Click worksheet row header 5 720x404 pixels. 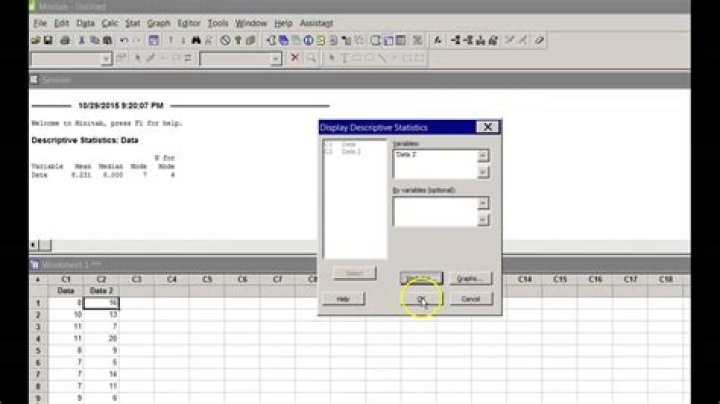[39, 350]
